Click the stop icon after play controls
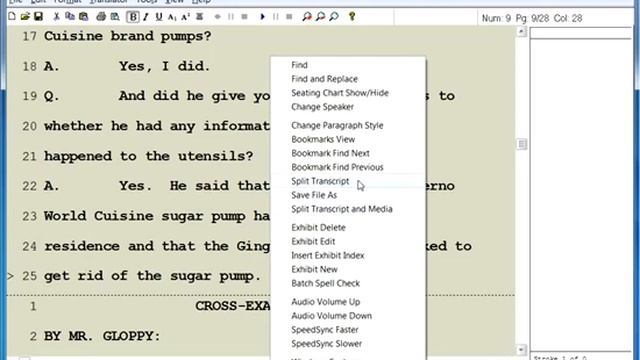 coord(289,17)
